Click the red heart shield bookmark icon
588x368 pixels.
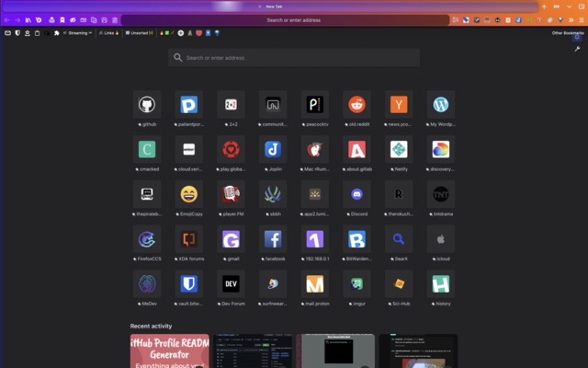point(198,33)
